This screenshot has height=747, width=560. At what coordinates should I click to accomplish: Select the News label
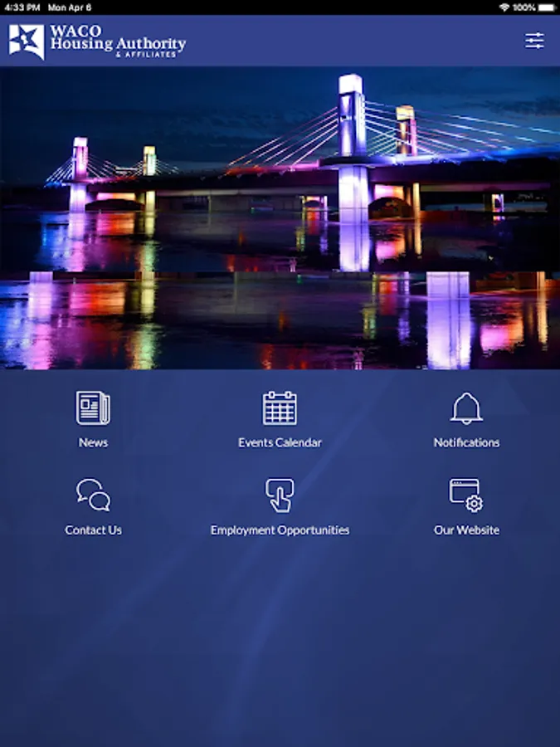coord(93,442)
